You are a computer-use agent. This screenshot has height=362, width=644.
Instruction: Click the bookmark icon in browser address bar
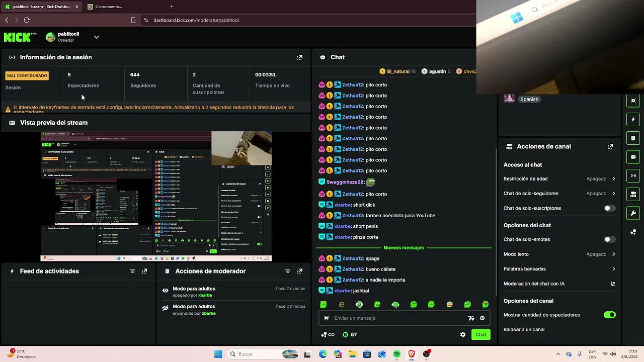[133, 20]
